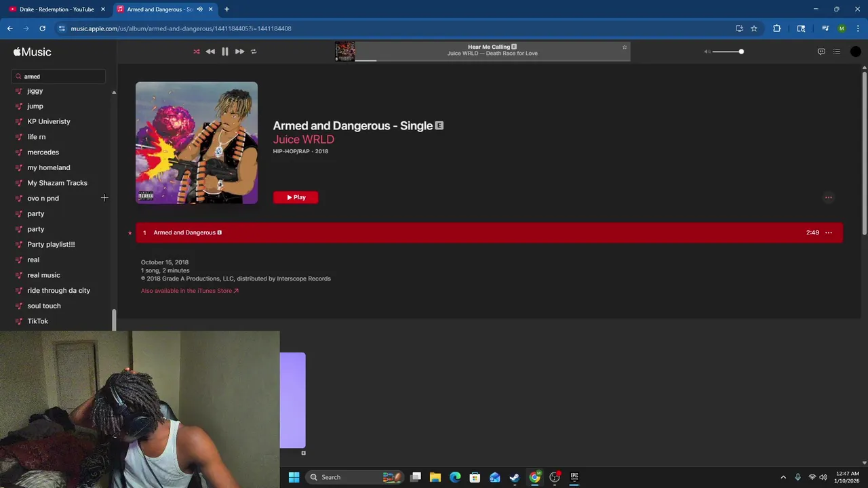Viewport: 868px width, 488px height.
Task: Bookmark this page with the star
Action: coord(754,28)
